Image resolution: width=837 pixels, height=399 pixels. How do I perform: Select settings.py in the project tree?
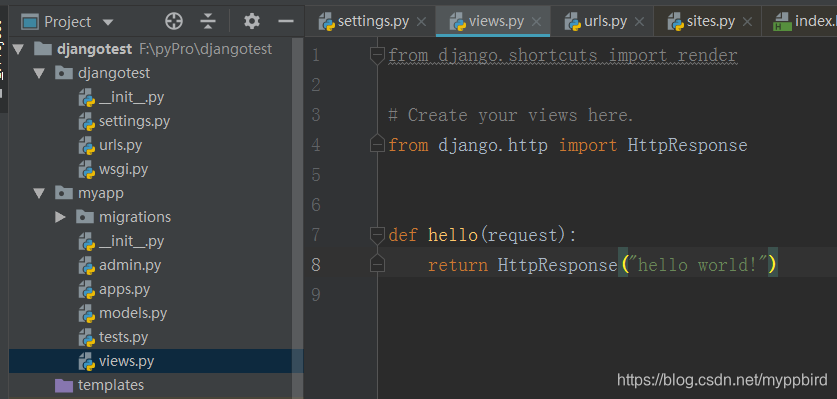pyautogui.click(x=135, y=121)
